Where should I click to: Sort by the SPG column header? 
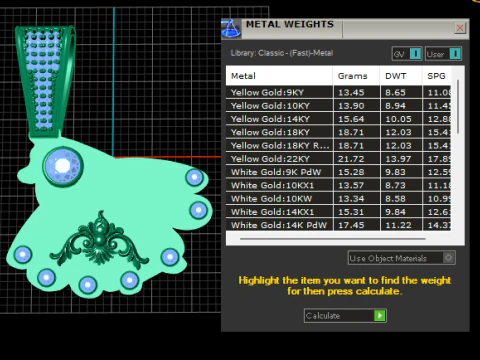[x=437, y=76]
